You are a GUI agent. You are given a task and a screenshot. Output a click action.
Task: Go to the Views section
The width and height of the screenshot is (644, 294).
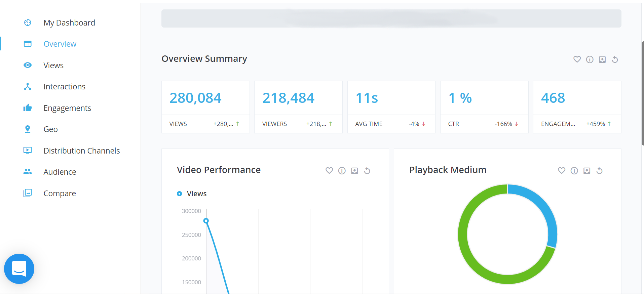(x=53, y=65)
